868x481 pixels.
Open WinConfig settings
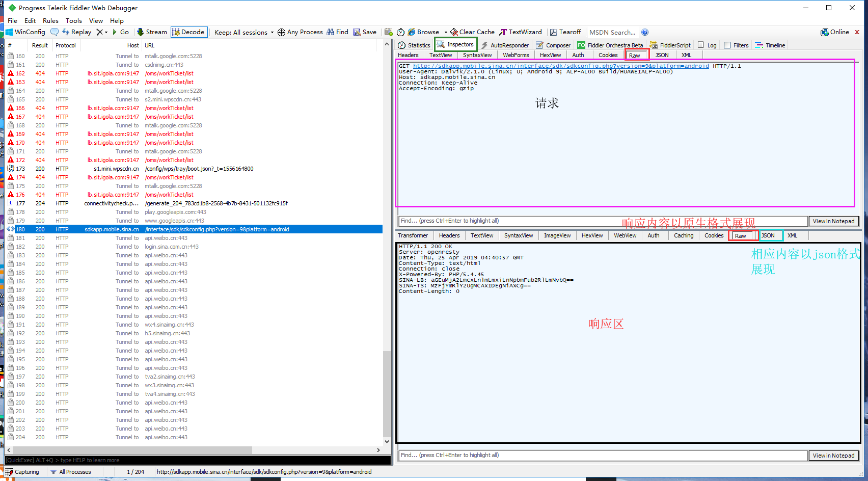click(x=25, y=32)
